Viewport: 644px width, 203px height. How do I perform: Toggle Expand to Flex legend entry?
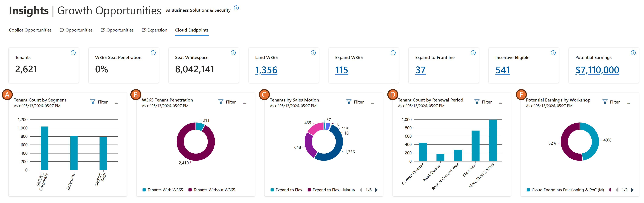[286, 190]
